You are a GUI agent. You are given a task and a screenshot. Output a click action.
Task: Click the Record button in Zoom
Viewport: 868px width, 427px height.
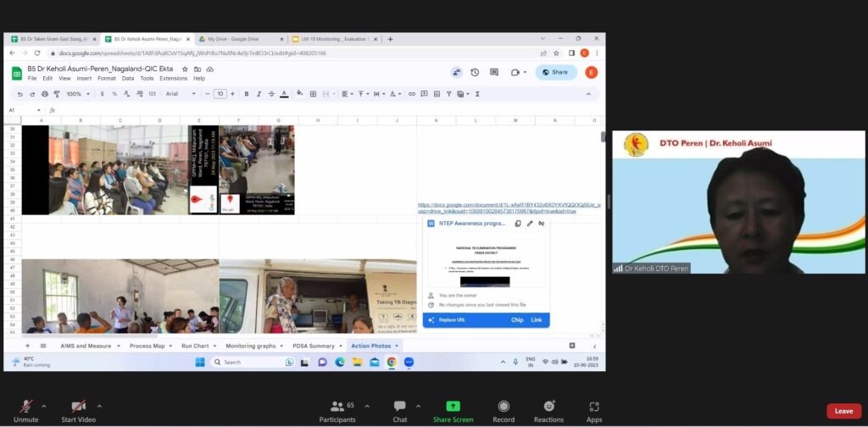click(504, 410)
